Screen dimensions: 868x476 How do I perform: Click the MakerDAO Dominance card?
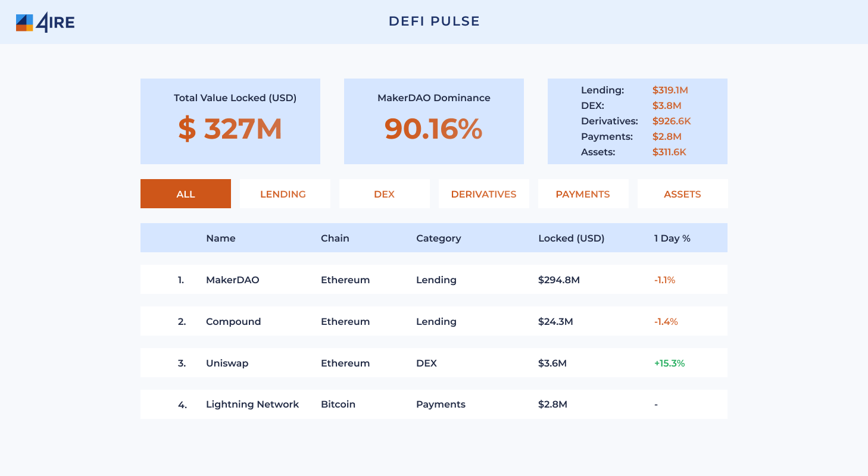coord(434,121)
